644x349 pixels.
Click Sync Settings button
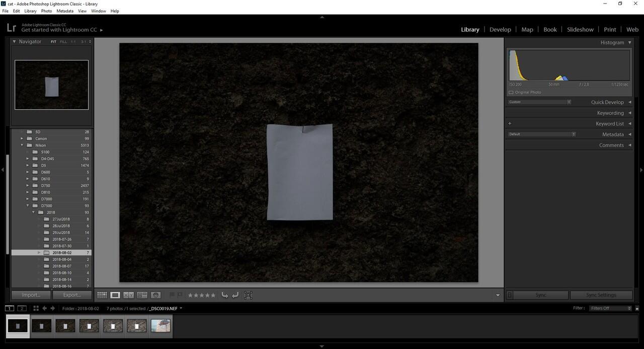(x=601, y=295)
